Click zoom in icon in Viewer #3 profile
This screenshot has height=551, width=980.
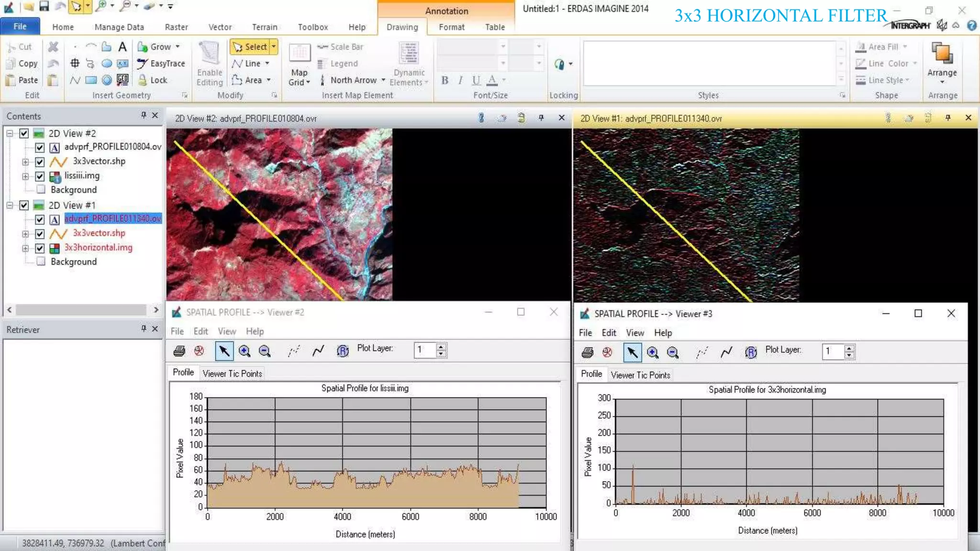(x=652, y=353)
